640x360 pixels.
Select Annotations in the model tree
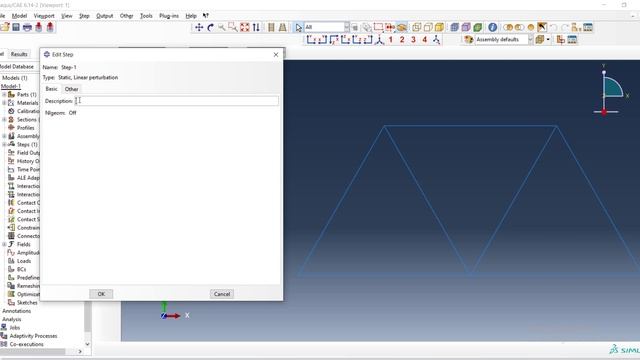(x=16, y=311)
